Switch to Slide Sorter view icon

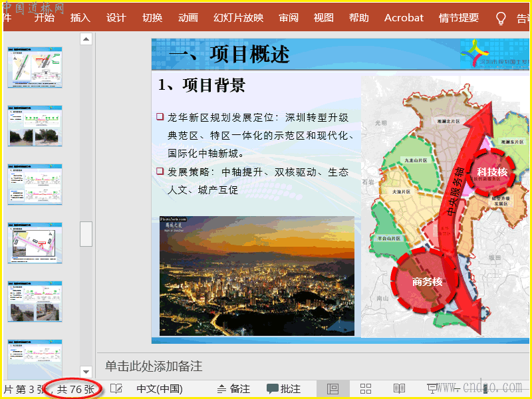click(x=365, y=388)
